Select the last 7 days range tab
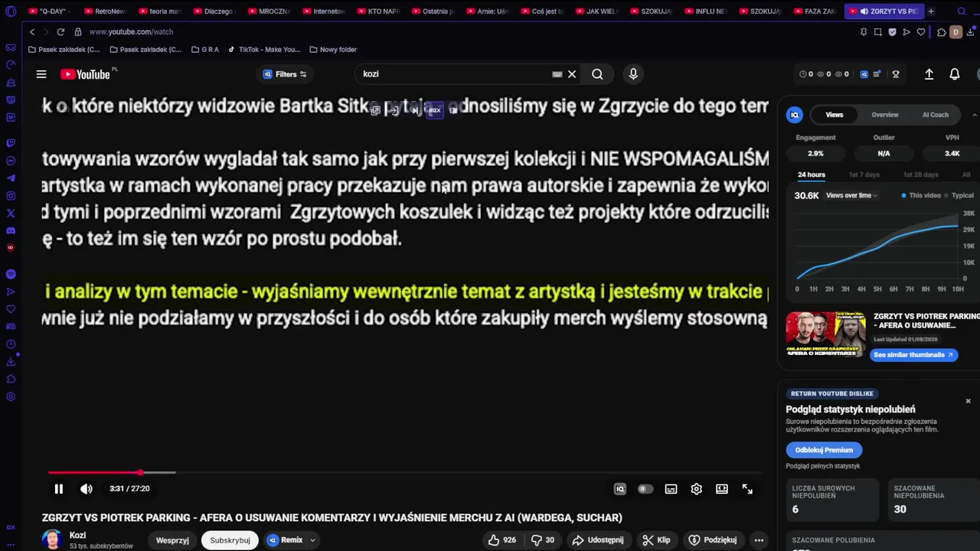This screenshot has width=980, height=551. click(864, 174)
